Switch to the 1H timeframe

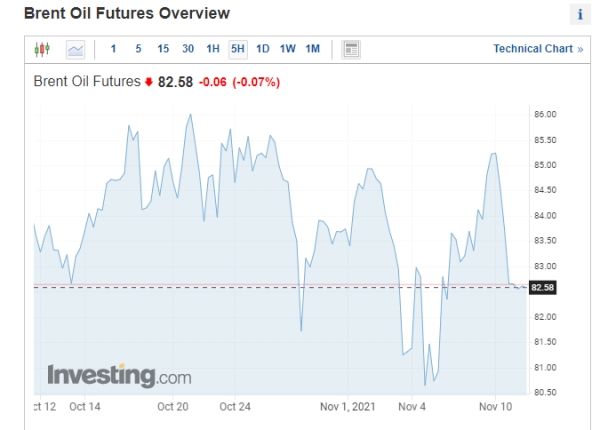tap(213, 49)
